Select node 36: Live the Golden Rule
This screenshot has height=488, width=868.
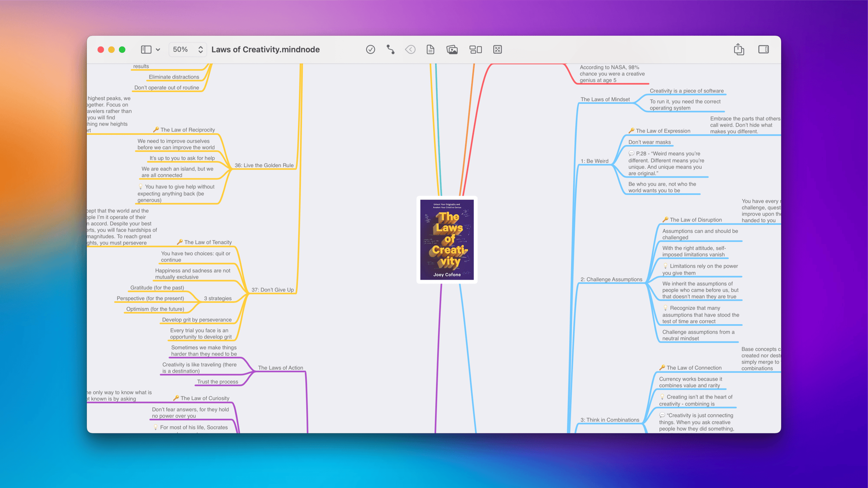pyautogui.click(x=264, y=165)
